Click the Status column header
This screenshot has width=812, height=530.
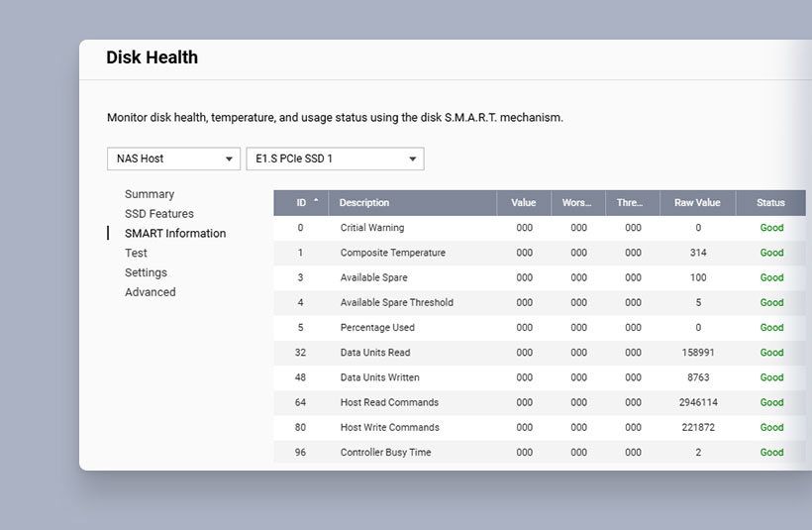point(770,203)
